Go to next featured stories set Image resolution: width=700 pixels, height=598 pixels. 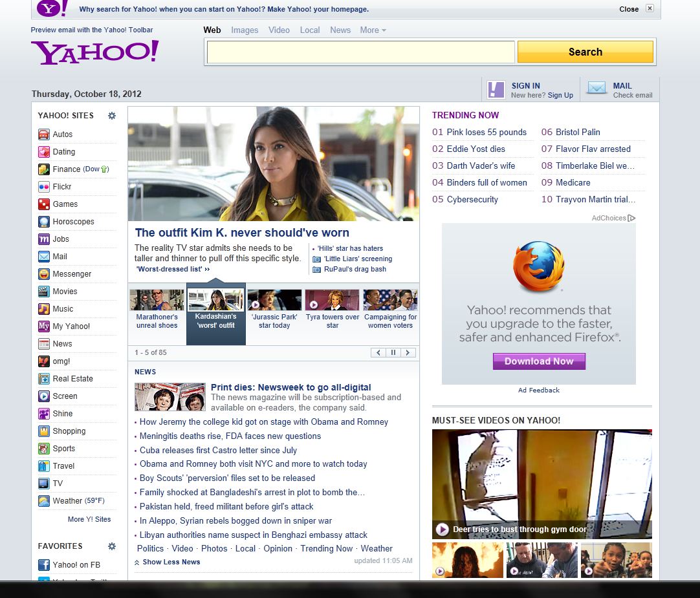[408, 352]
